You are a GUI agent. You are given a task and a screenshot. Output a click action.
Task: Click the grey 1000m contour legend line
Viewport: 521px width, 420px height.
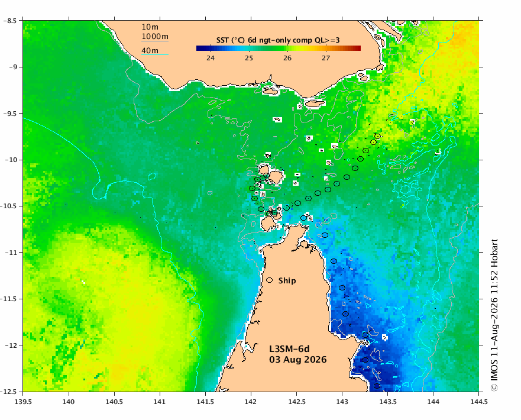pos(155,41)
